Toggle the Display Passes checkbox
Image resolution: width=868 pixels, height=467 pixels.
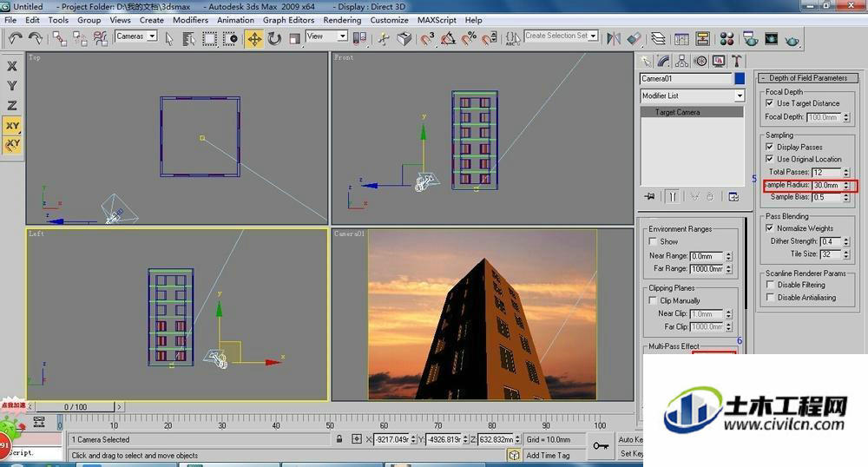769,147
